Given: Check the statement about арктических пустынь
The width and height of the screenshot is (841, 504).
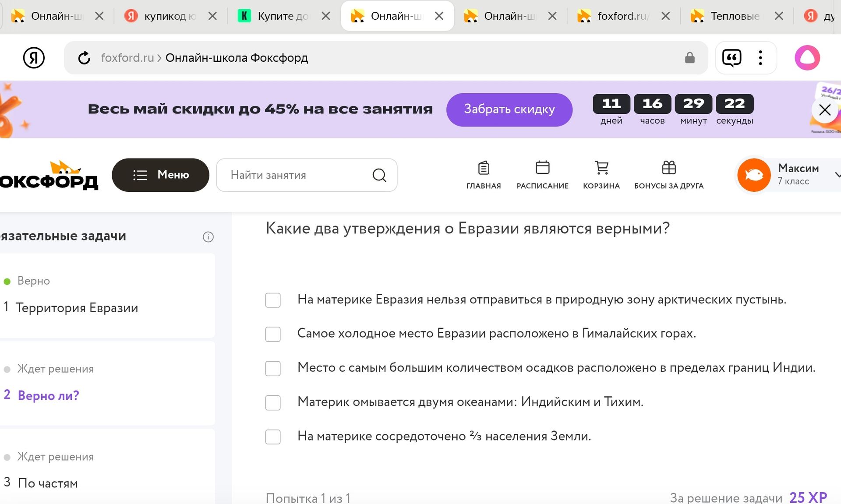Looking at the screenshot, I should click(273, 300).
